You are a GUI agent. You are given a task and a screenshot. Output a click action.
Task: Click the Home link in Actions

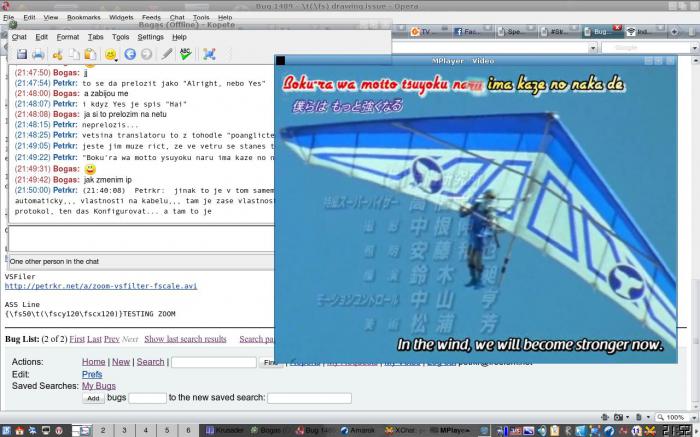[94, 362]
